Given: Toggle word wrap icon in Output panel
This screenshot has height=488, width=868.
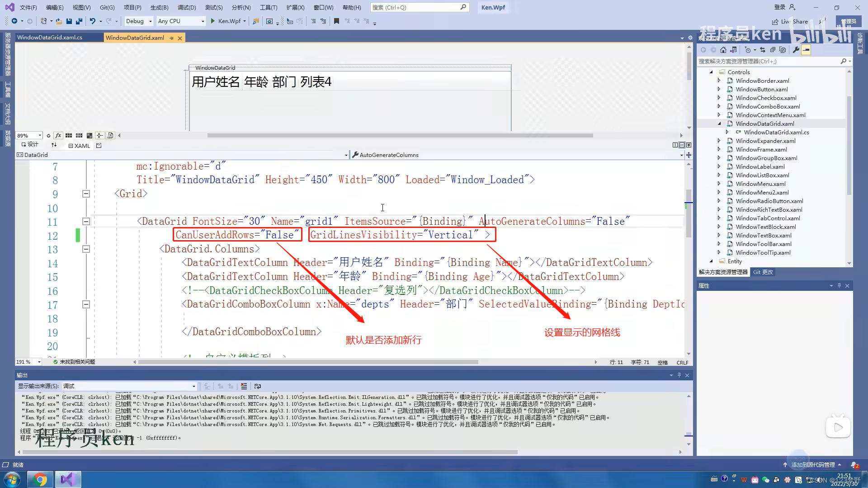Looking at the screenshot, I should point(258,386).
